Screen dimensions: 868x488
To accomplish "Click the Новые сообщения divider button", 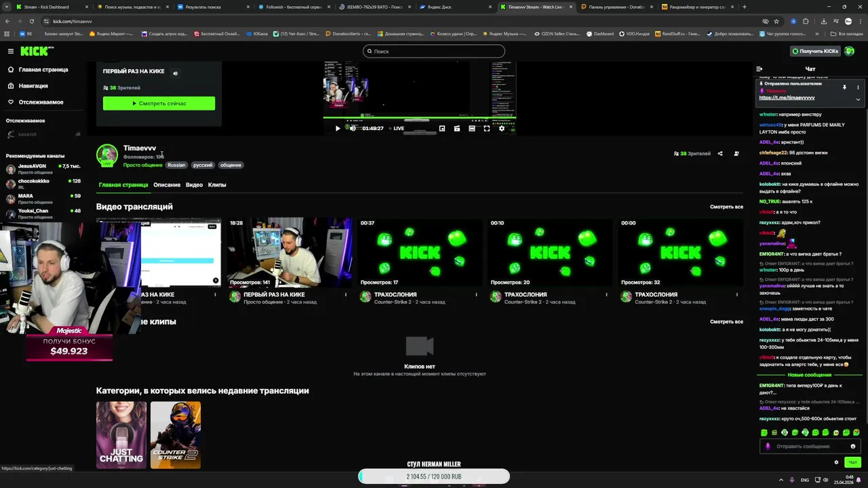I will (x=809, y=375).
